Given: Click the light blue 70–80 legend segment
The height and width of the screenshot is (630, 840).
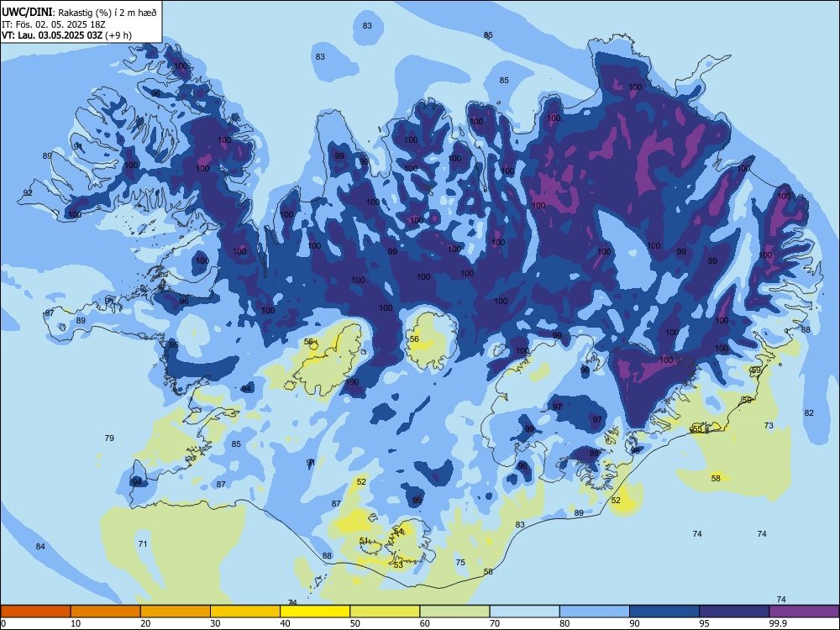Looking at the screenshot, I should click(524, 612).
